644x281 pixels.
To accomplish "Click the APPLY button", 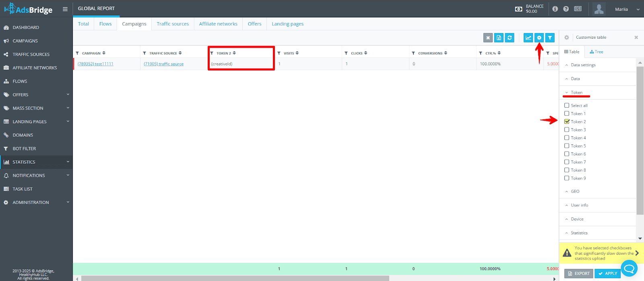I will coord(607,273).
